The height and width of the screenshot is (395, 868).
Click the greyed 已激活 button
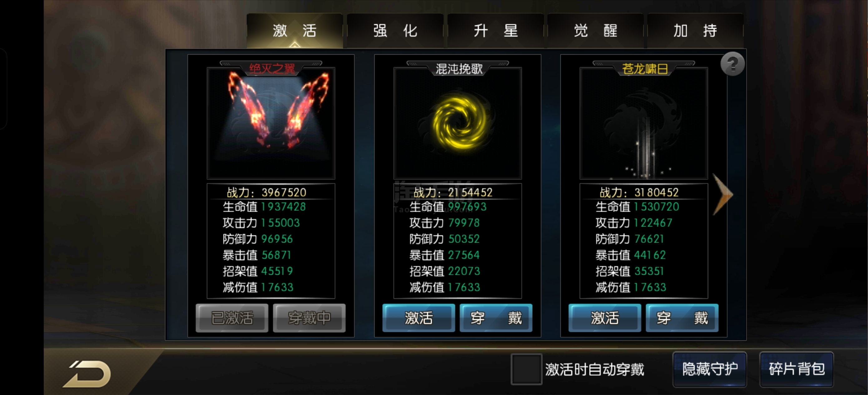[232, 318]
